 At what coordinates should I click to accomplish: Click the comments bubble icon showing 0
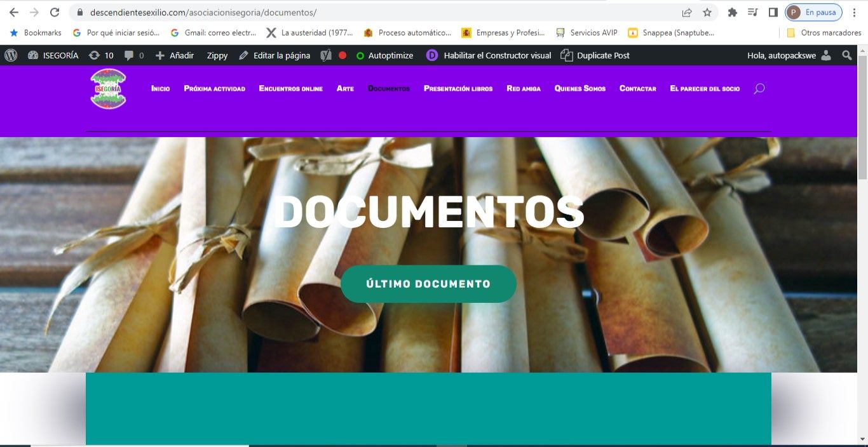(134, 55)
